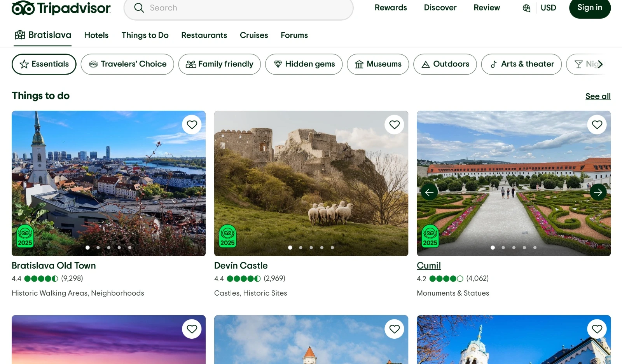Show next photo of Cumil
622x364 pixels.
598,192
